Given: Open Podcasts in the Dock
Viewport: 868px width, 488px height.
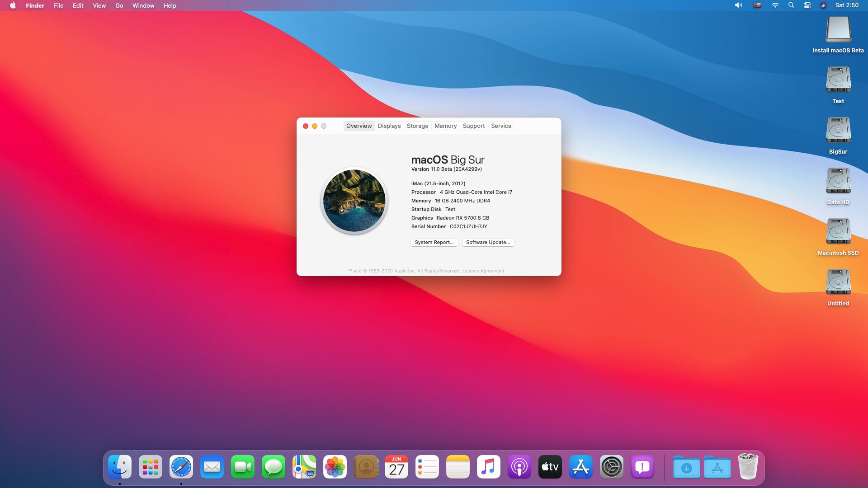Looking at the screenshot, I should point(519,467).
